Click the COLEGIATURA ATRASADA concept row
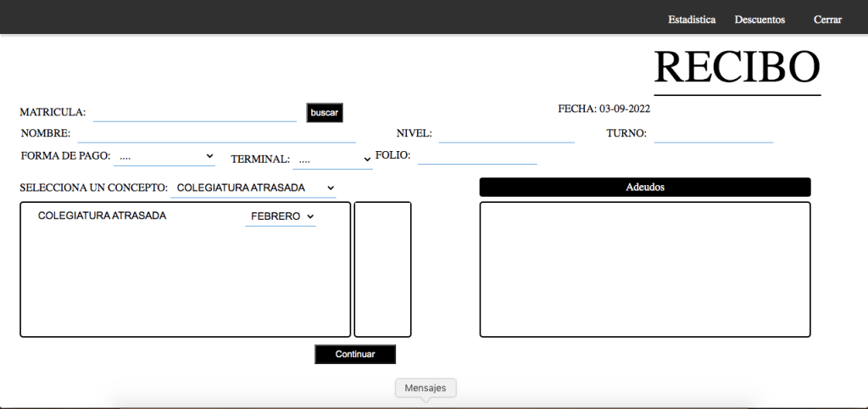 tap(103, 216)
